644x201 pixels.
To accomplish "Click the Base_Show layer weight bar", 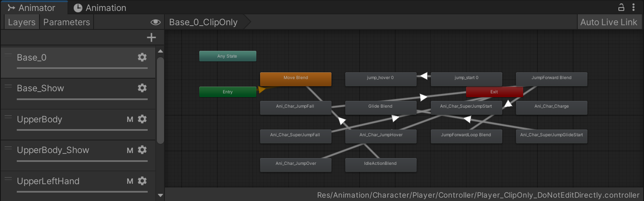I will (82, 99).
